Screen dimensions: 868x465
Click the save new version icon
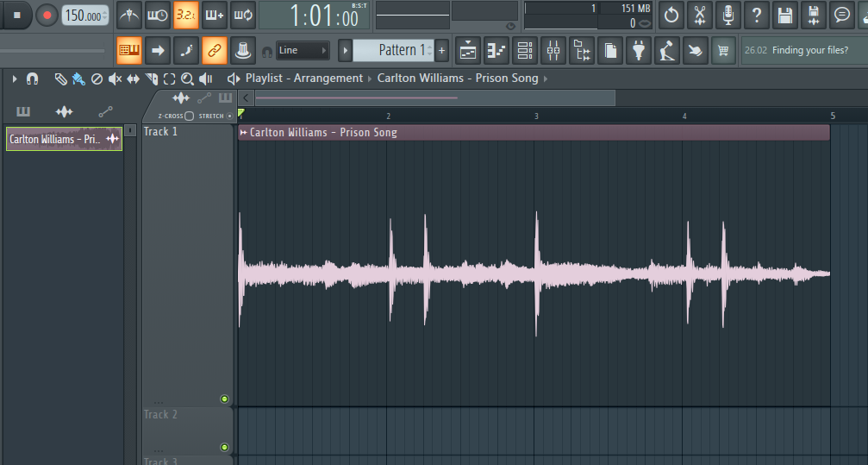click(813, 16)
